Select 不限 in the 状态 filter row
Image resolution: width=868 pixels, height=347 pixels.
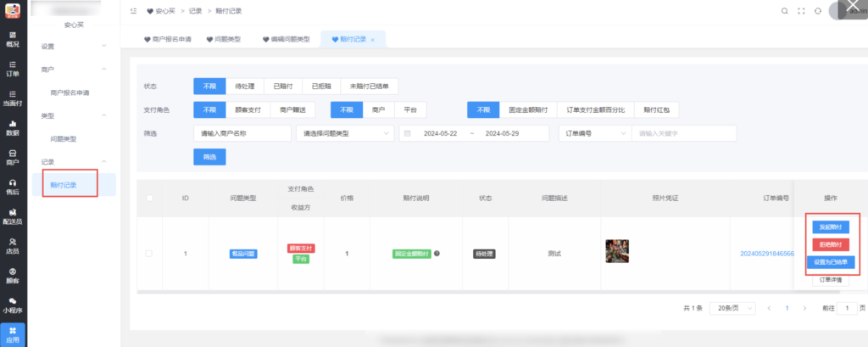point(210,87)
